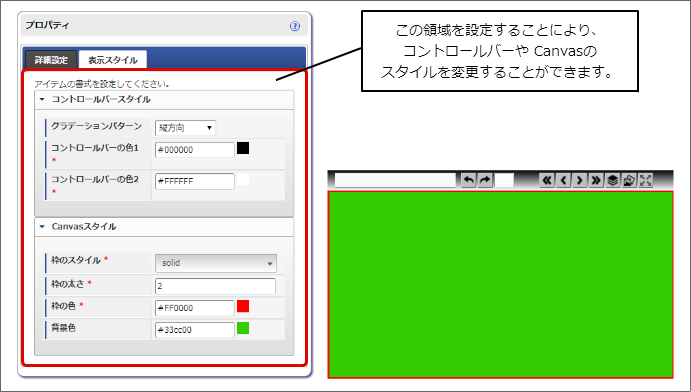The image size is (691, 392).
Task: Click the redo arrow in the control bar
Action: pos(485,180)
